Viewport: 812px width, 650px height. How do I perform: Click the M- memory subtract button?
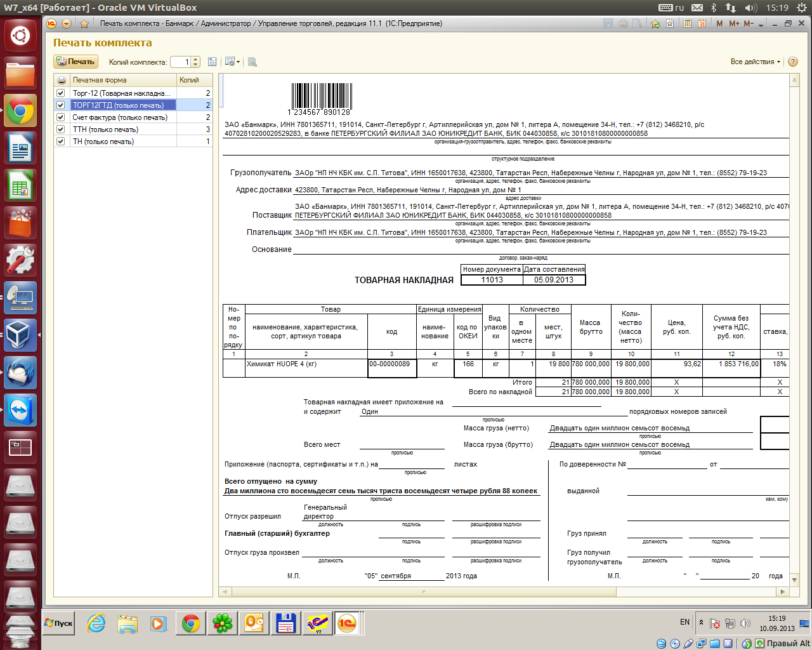pyautogui.click(x=749, y=23)
